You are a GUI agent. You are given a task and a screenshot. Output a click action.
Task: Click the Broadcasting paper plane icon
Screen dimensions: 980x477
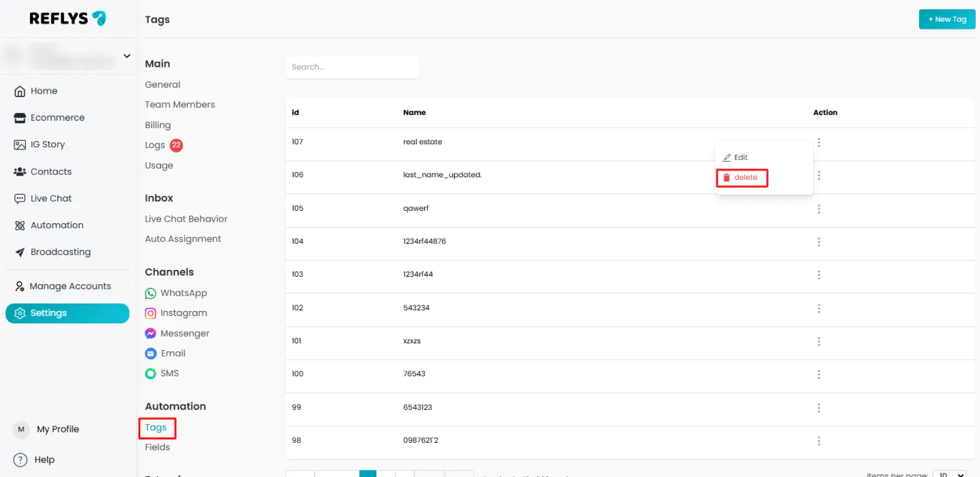pyautogui.click(x=20, y=252)
